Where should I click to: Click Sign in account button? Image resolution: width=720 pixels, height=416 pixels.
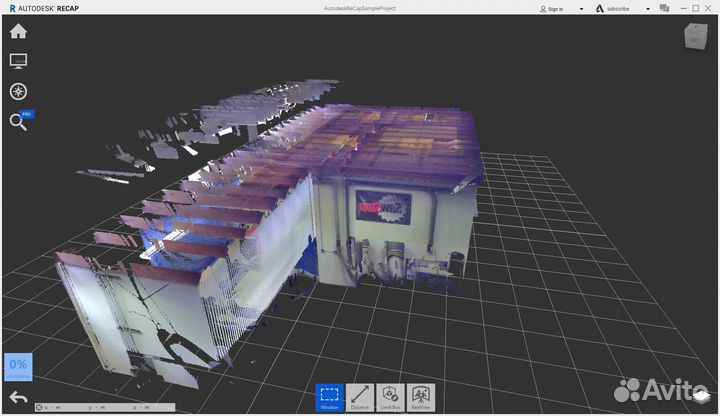551,9
